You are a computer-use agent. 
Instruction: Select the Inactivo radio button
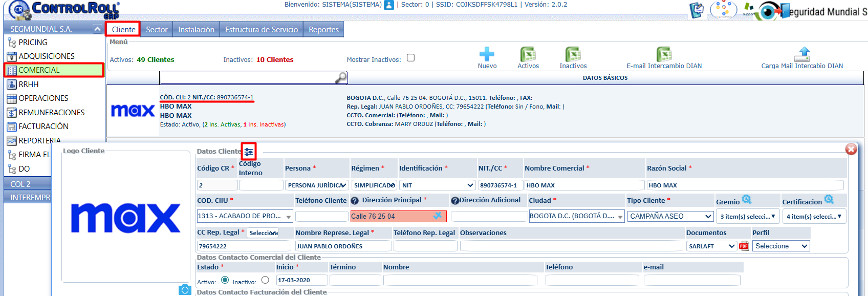[x=265, y=280]
